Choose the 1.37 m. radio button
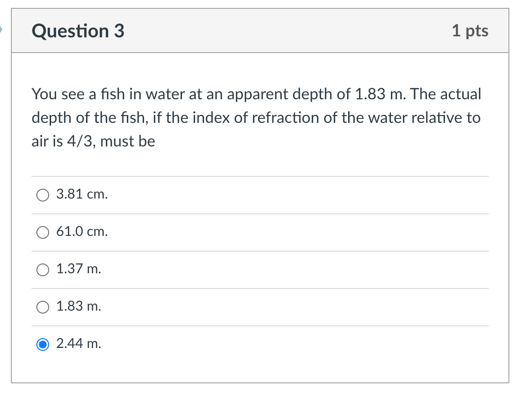Viewport: 532px width, 404px height. tap(43, 270)
